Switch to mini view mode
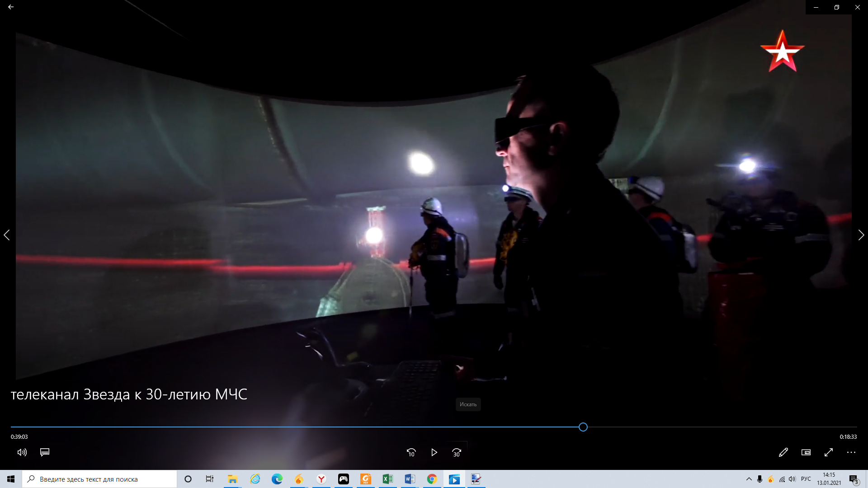Viewport: 868px width, 488px height. [806, 452]
